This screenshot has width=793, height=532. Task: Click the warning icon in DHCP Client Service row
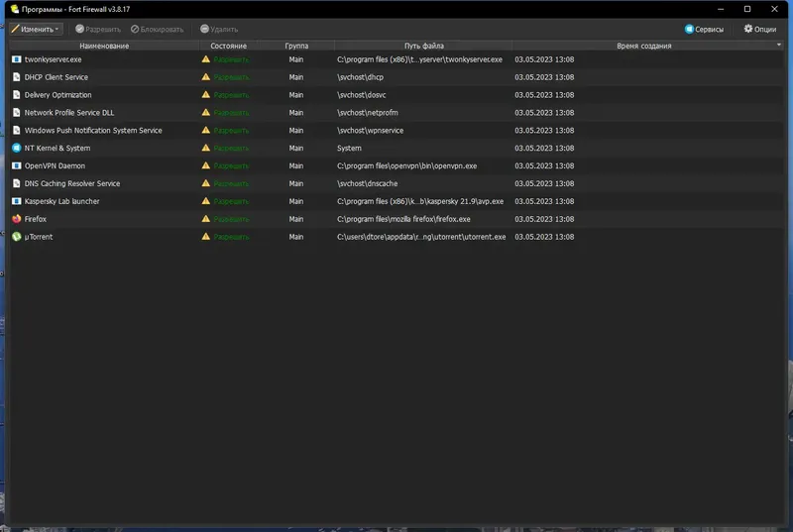tap(206, 77)
